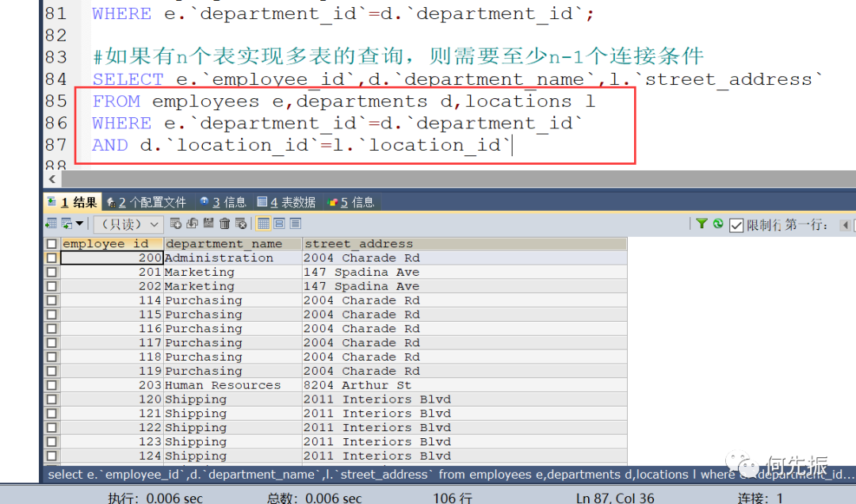Image resolution: width=856 pixels, height=504 pixels.
Task: Click the copy result to clipboard icon
Action: [x=67, y=223]
